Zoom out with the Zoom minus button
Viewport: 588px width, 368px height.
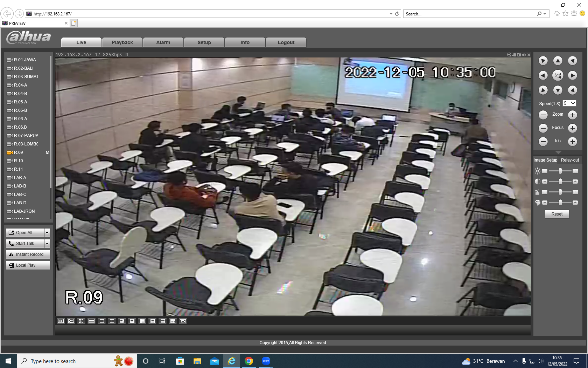point(543,115)
